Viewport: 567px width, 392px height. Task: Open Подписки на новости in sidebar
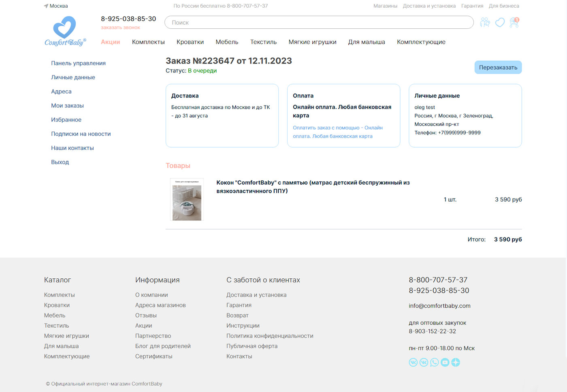click(x=81, y=134)
